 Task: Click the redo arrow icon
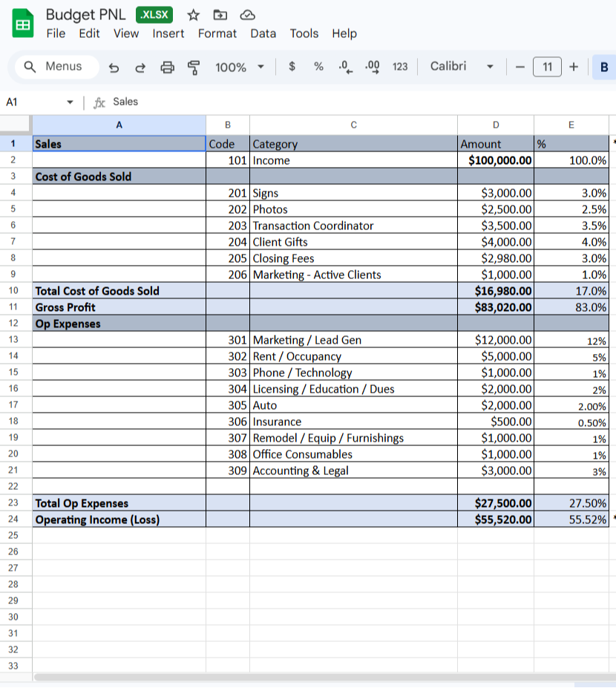(140, 67)
